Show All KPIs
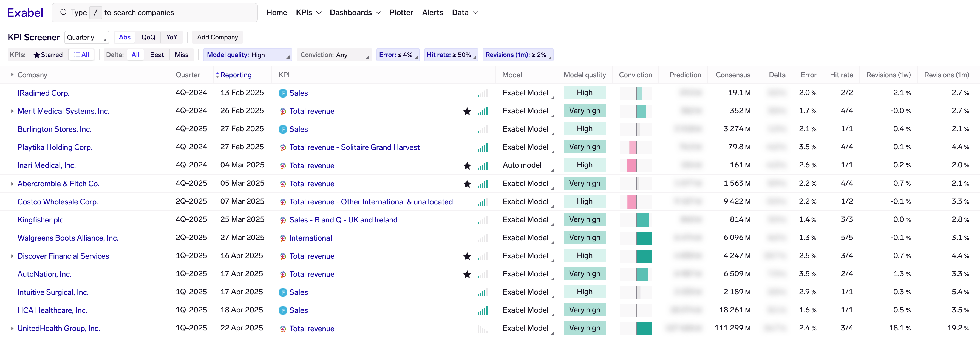This screenshot has height=337, width=980. (x=81, y=55)
